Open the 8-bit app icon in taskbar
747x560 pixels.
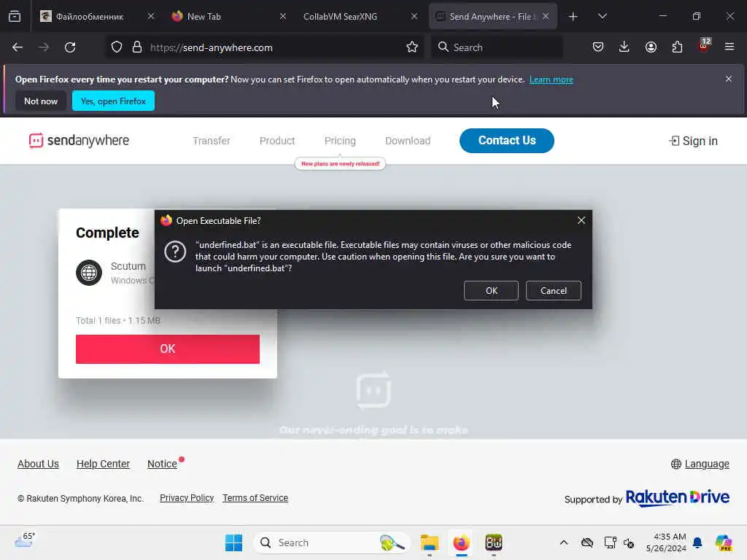[x=494, y=542]
